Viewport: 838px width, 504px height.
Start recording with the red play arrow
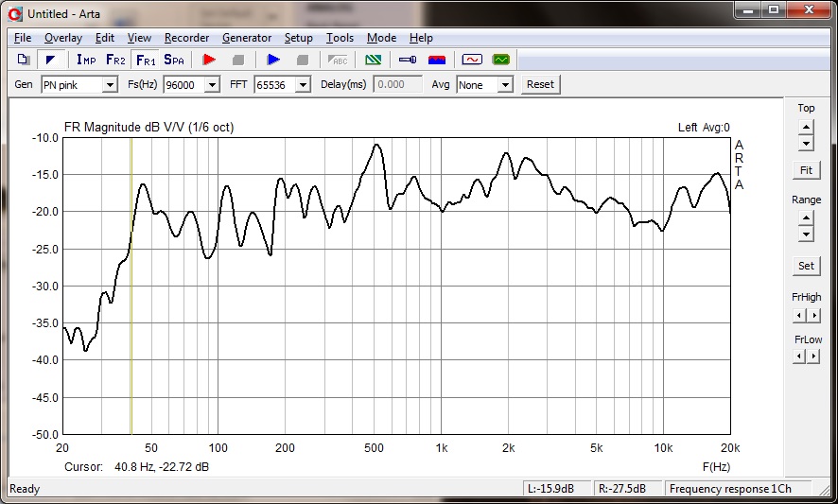[x=209, y=60]
